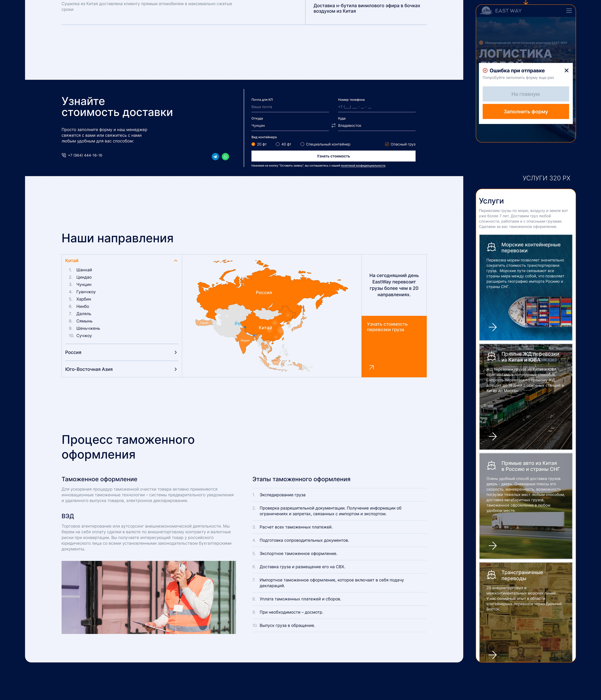The width and height of the screenshot is (601, 700).
Task: Click arrow on Морские контейнерные перевозки card
Action: (493, 327)
